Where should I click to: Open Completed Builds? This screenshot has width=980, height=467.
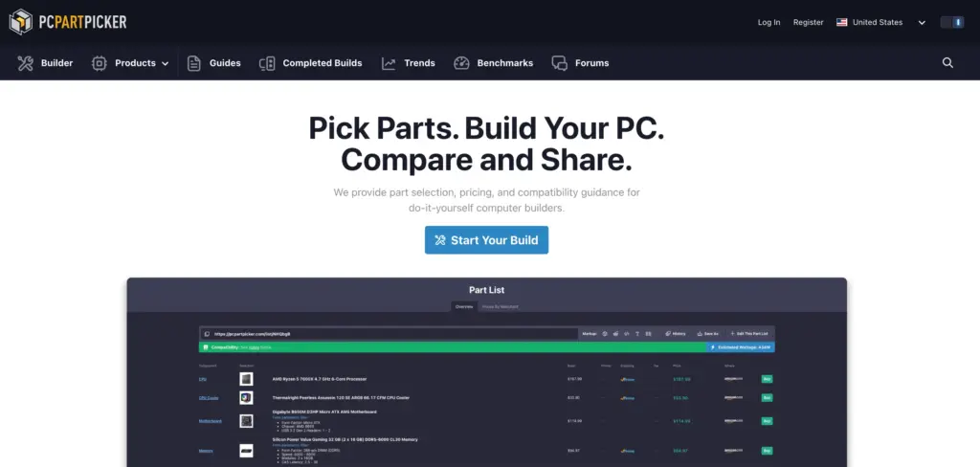311,63
